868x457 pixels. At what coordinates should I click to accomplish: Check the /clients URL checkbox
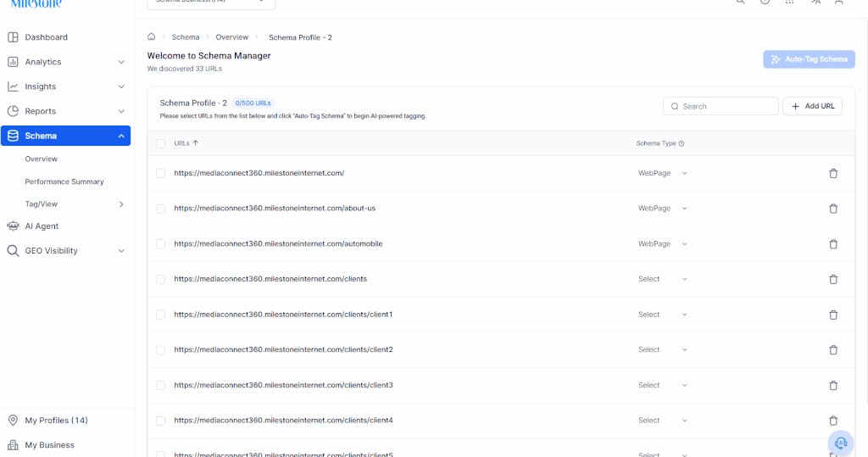pos(160,279)
